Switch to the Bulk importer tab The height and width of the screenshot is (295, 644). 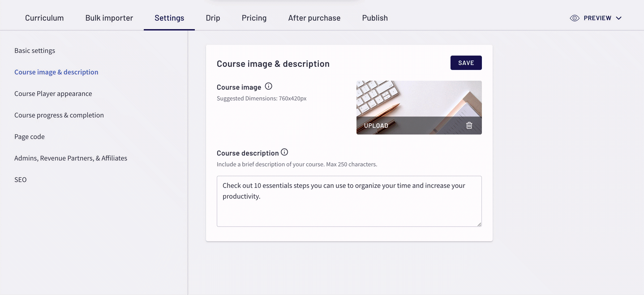pyautogui.click(x=109, y=18)
